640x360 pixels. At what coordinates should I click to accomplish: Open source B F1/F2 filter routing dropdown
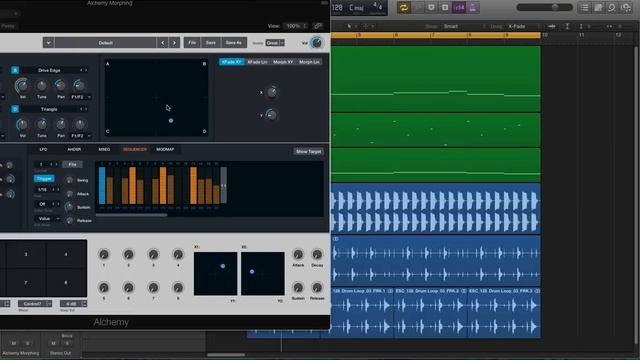81,97
